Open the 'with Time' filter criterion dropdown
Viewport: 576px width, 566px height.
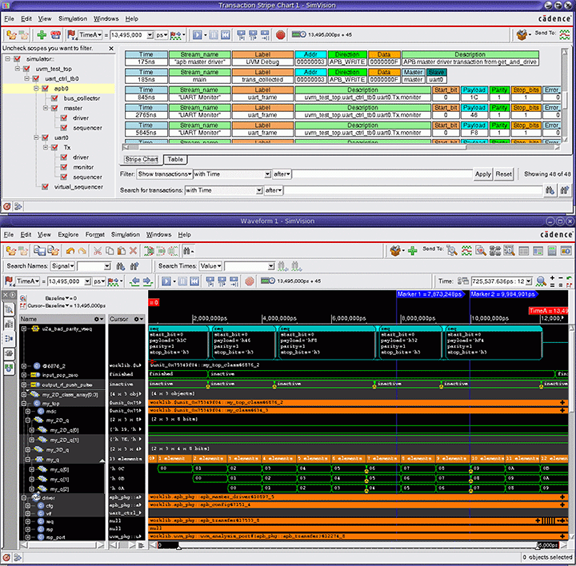[232, 174]
